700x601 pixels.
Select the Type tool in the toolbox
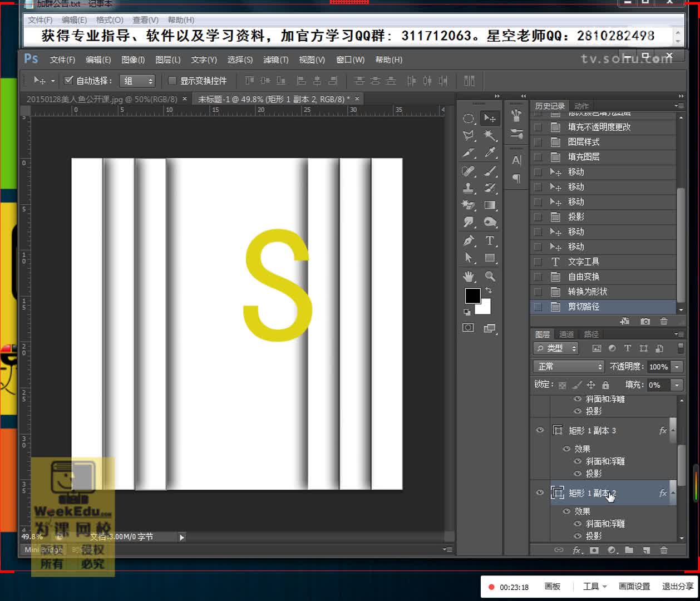coord(490,241)
